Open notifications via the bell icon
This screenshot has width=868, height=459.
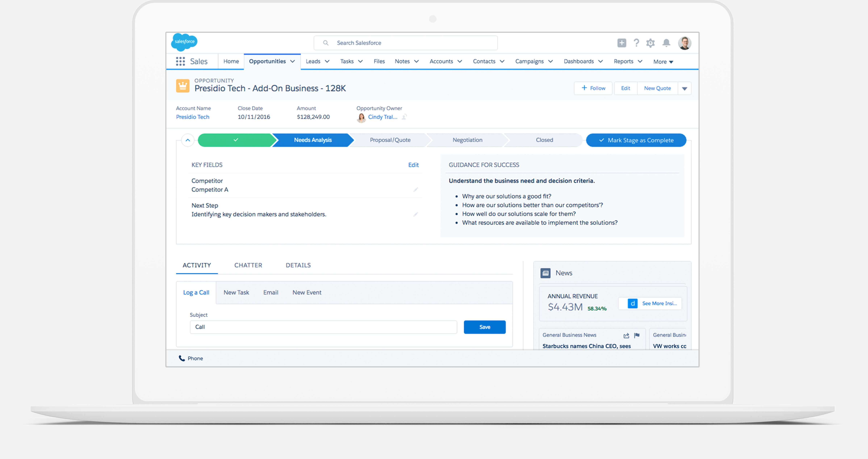666,43
